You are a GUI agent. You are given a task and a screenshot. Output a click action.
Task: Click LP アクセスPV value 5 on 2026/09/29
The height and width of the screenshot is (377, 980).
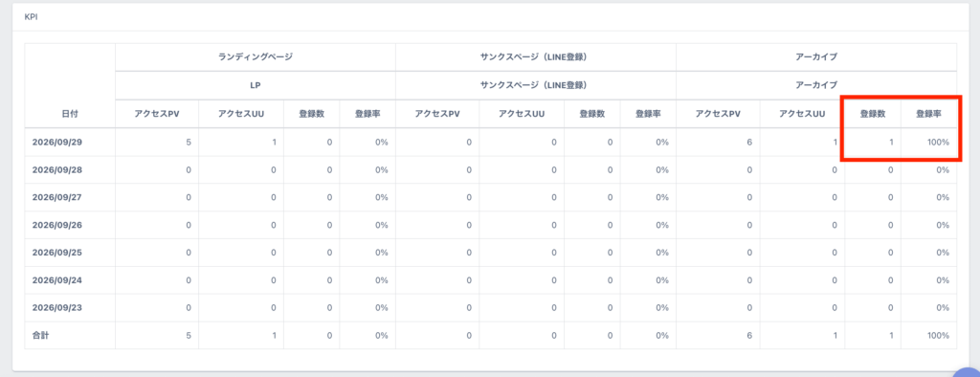(189, 142)
